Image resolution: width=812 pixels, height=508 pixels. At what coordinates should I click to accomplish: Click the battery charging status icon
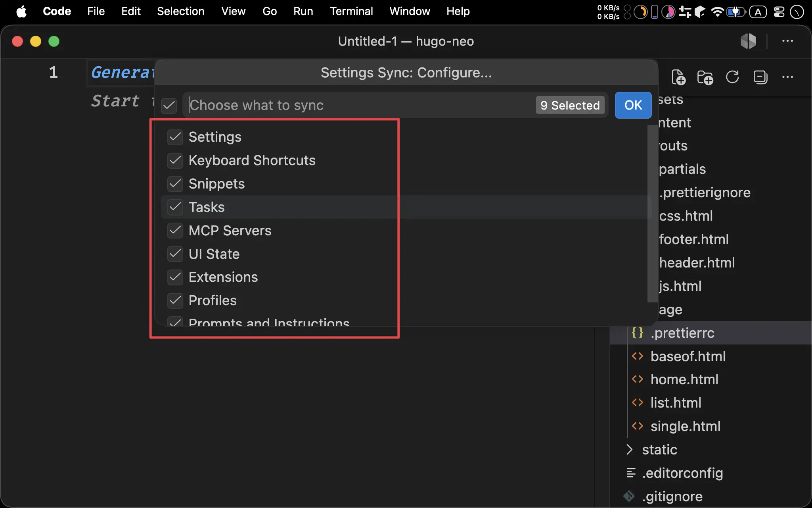coord(736,12)
